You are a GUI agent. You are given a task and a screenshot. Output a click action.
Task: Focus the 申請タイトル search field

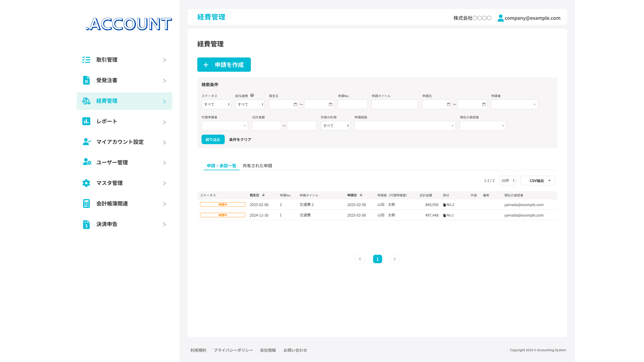pyautogui.click(x=394, y=104)
